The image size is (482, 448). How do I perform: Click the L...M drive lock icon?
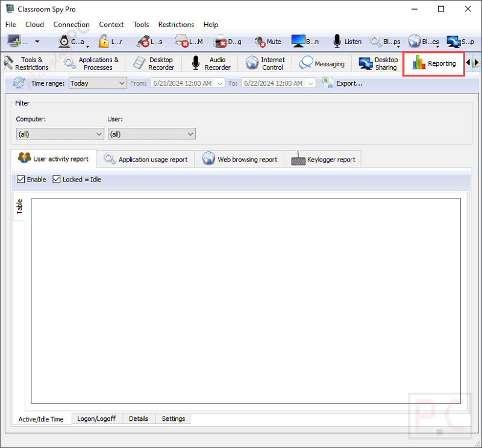click(x=181, y=41)
